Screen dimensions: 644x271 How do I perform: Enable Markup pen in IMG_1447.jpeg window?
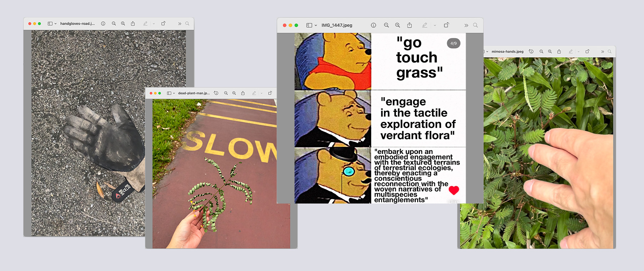(425, 25)
